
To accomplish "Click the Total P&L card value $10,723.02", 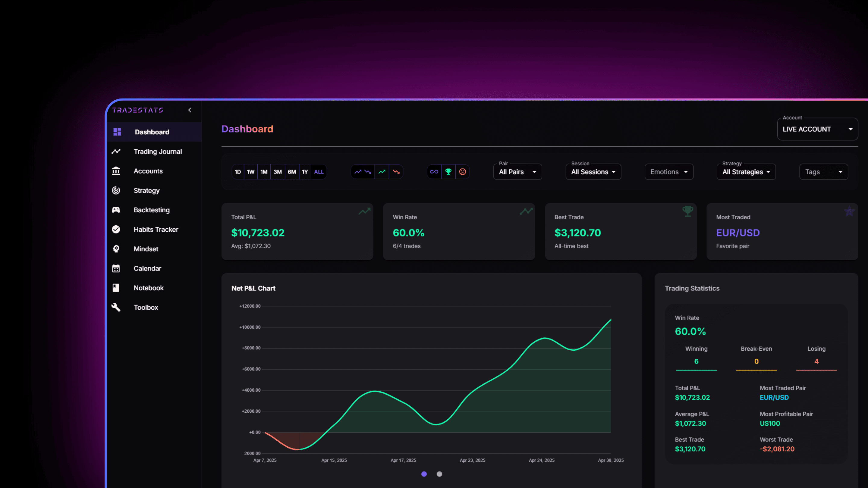I will tap(258, 233).
